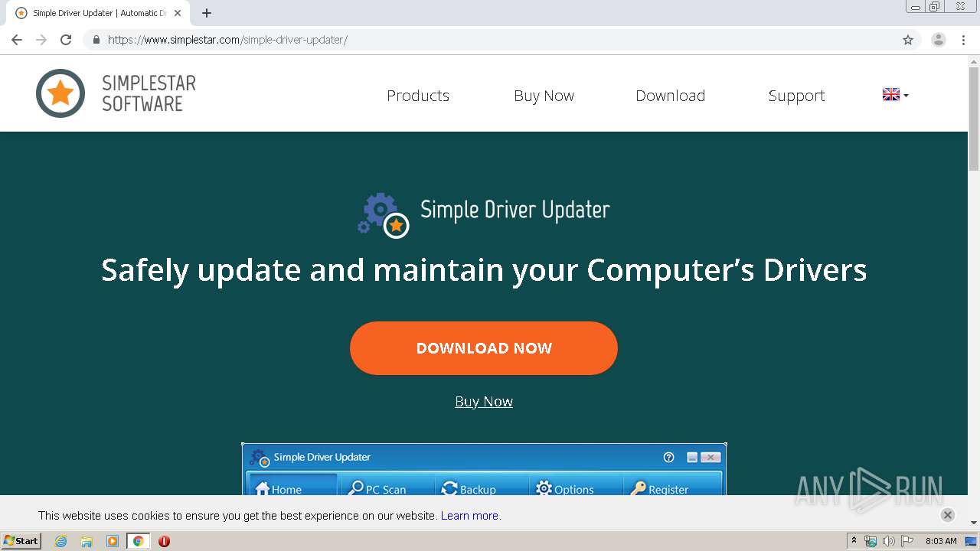Click the Chrome icon in the taskbar
This screenshot has height=551, width=980.
point(139,541)
